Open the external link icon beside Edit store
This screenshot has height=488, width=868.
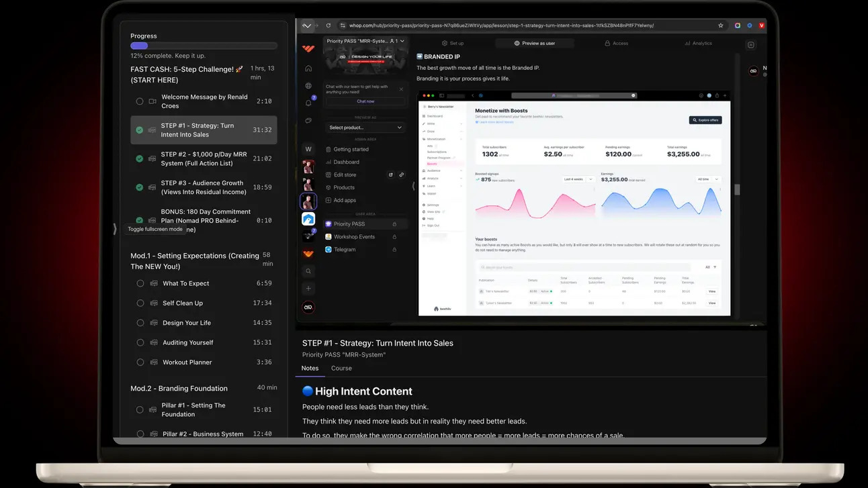[391, 175]
